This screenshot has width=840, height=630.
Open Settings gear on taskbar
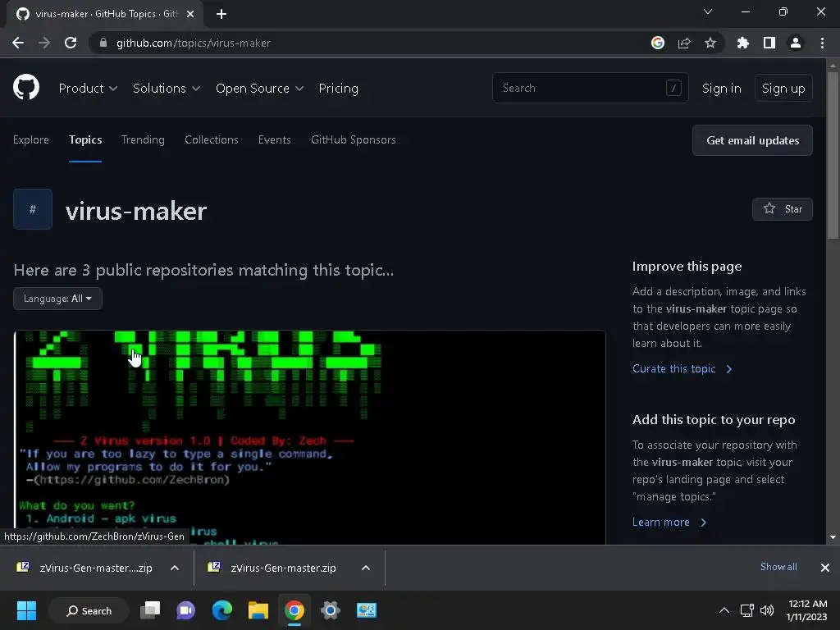[x=331, y=610]
